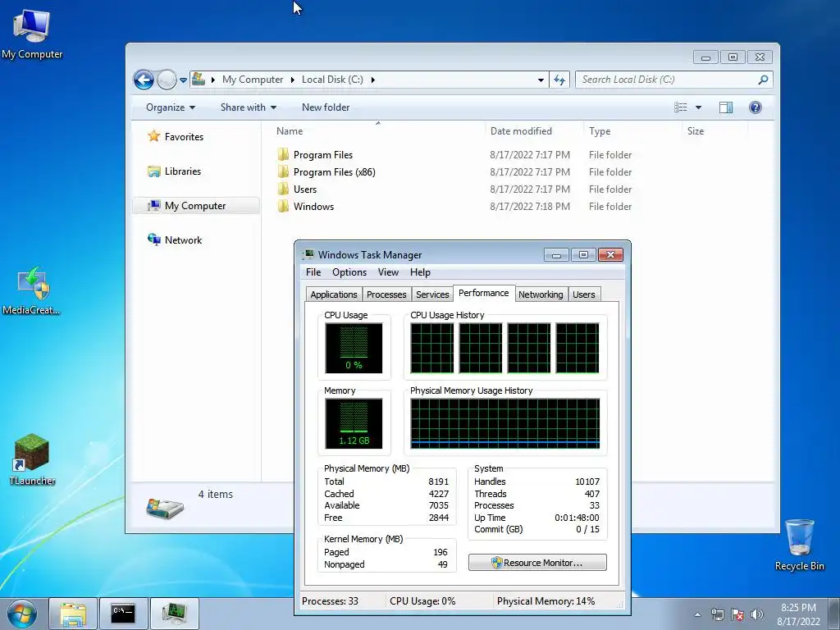
Task: Select Libraries in navigation pane
Action: (175, 171)
